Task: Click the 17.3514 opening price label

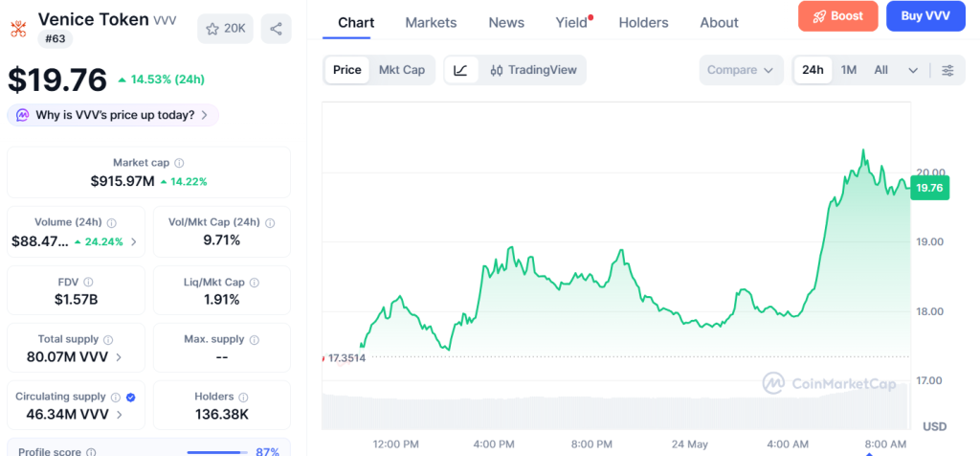Action: 346,358
